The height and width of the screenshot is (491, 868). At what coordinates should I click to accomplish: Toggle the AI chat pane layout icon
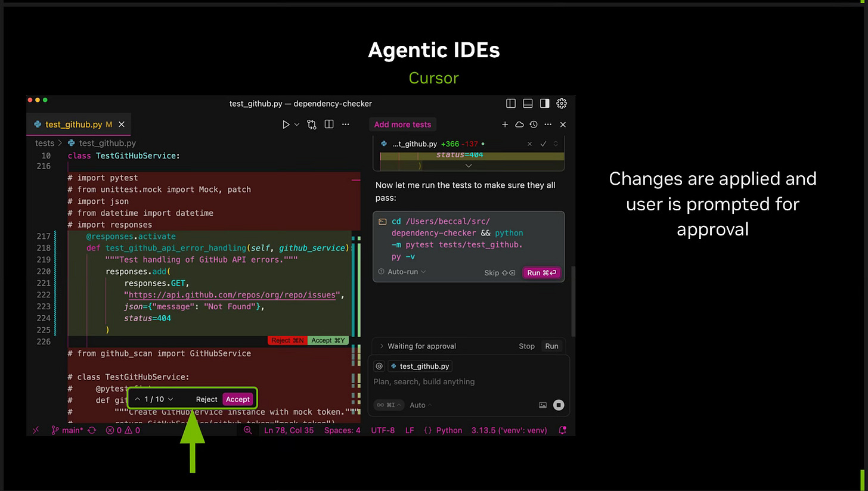tap(544, 103)
